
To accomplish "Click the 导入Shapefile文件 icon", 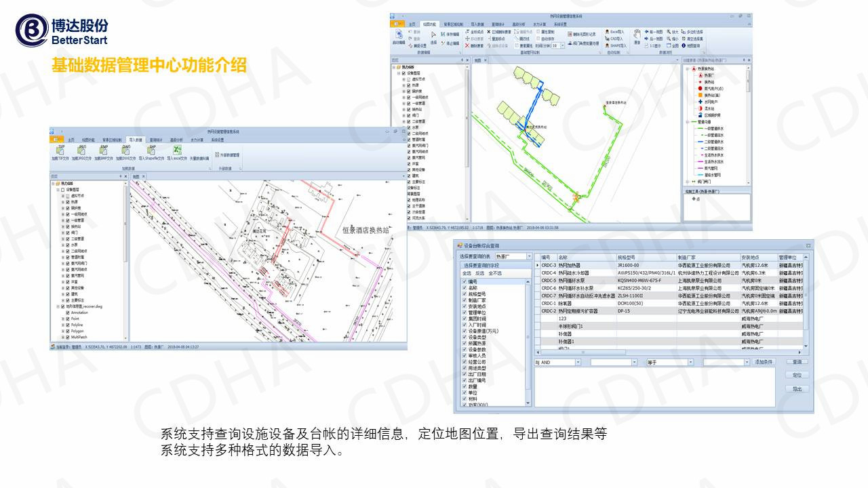I will click(152, 150).
